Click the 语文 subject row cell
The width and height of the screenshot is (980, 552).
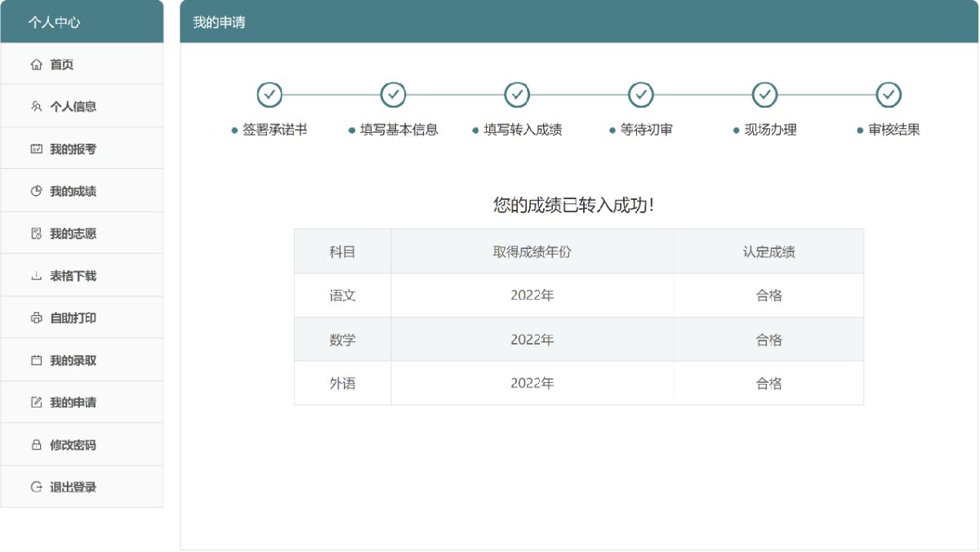(x=342, y=296)
